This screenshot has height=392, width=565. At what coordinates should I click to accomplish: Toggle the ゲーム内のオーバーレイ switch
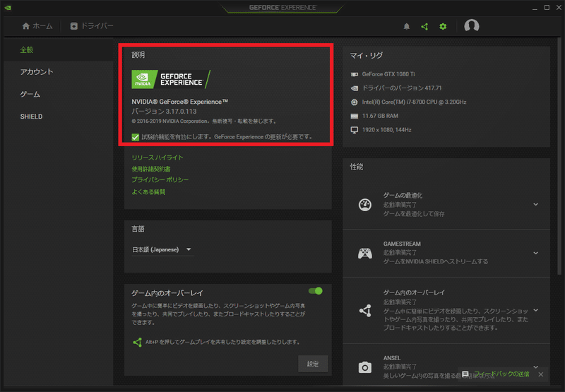[315, 291]
